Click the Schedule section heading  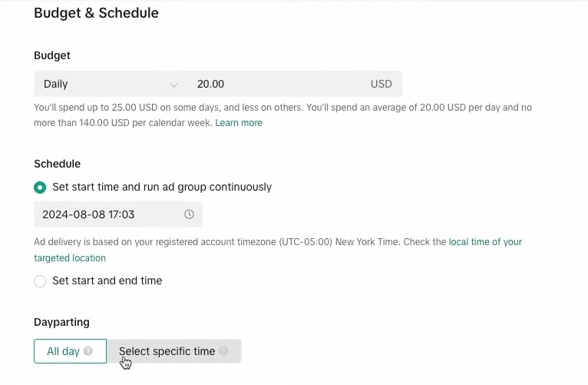point(57,164)
